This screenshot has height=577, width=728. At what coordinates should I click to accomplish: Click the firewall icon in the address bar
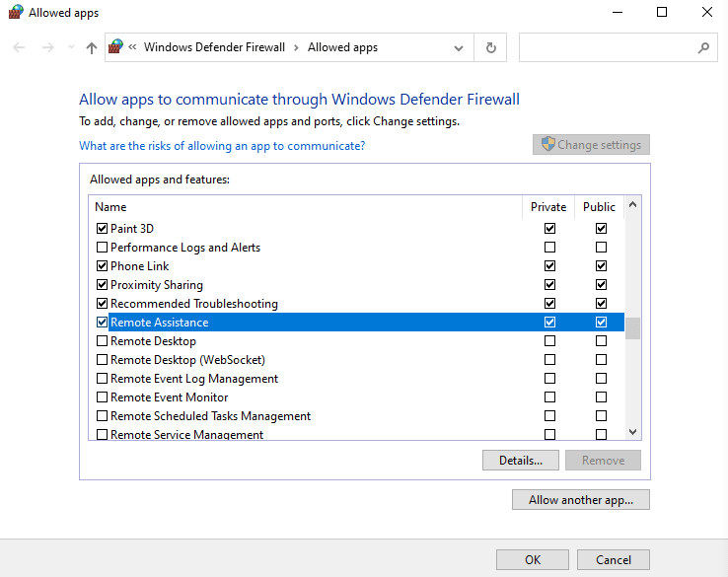point(115,47)
